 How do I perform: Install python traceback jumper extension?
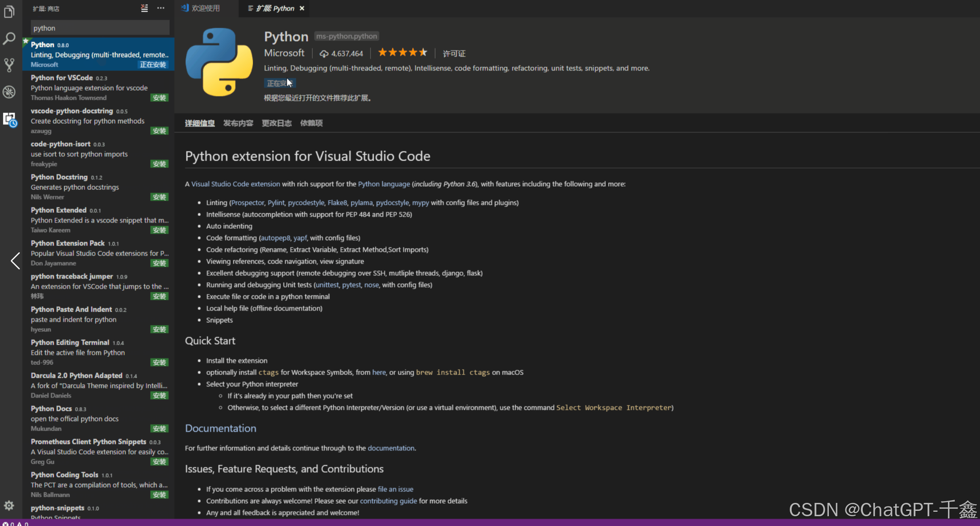[x=159, y=296]
